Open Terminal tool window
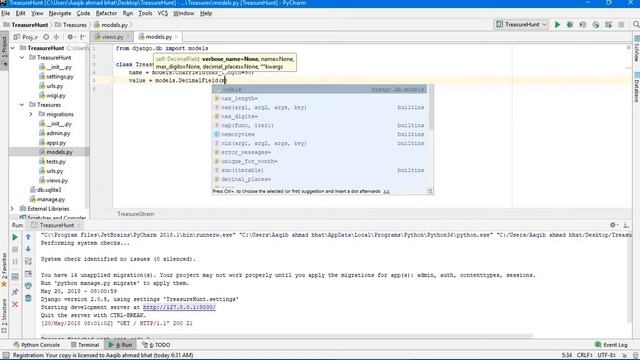This screenshot has width=640, height=360. [x=85, y=345]
